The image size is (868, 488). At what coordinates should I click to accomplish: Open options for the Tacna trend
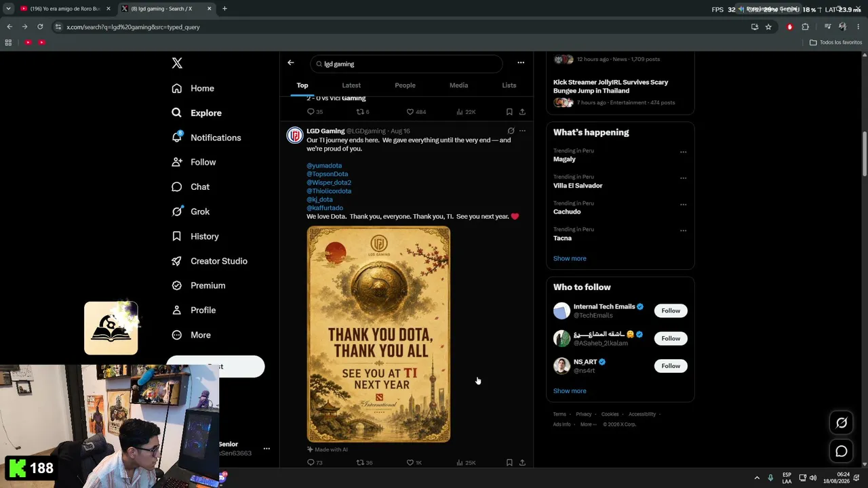click(x=683, y=230)
